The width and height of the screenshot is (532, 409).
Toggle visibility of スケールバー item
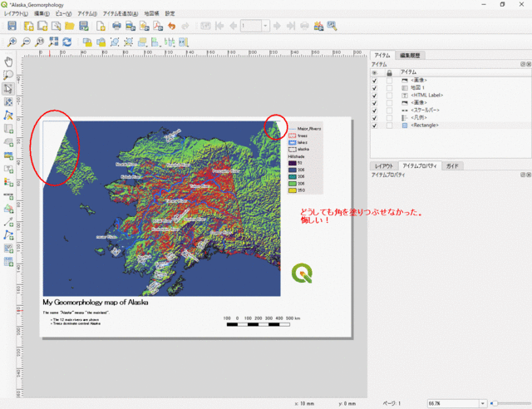(x=375, y=111)
